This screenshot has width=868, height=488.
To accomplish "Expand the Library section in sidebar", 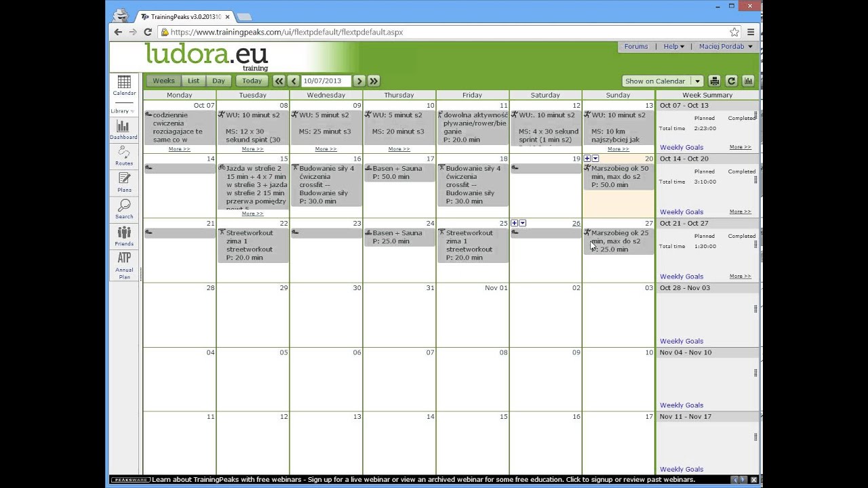I will tap(123, 111).
